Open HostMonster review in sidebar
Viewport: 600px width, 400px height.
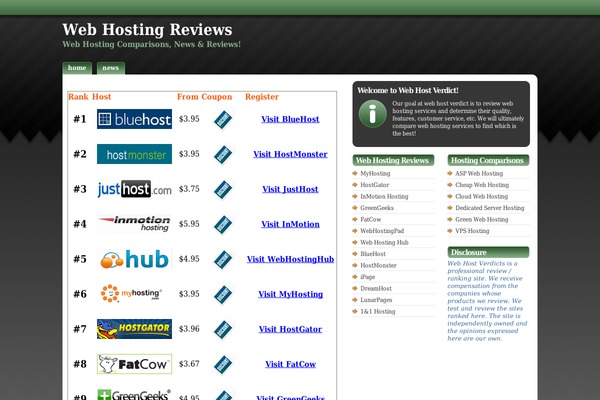[x=378, y=265]
